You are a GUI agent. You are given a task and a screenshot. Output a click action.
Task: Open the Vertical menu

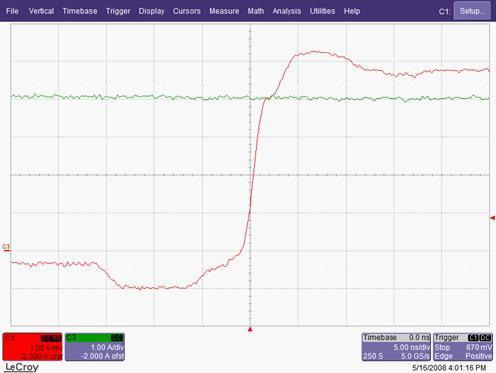pos(41,11)
